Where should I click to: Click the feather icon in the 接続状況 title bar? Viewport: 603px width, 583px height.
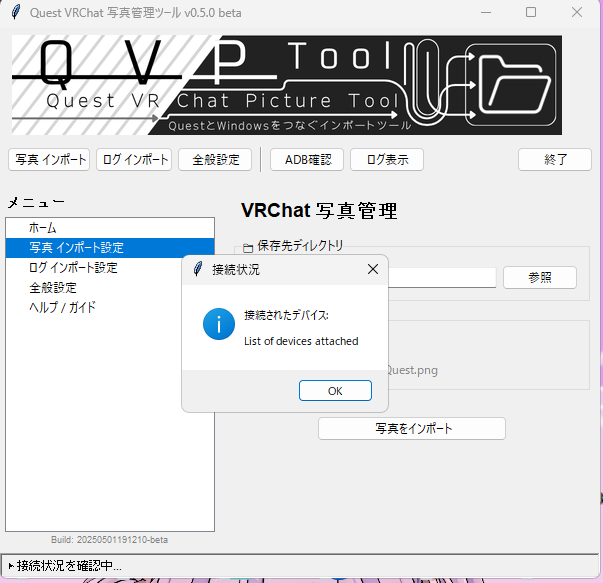(x=198, y=269)
